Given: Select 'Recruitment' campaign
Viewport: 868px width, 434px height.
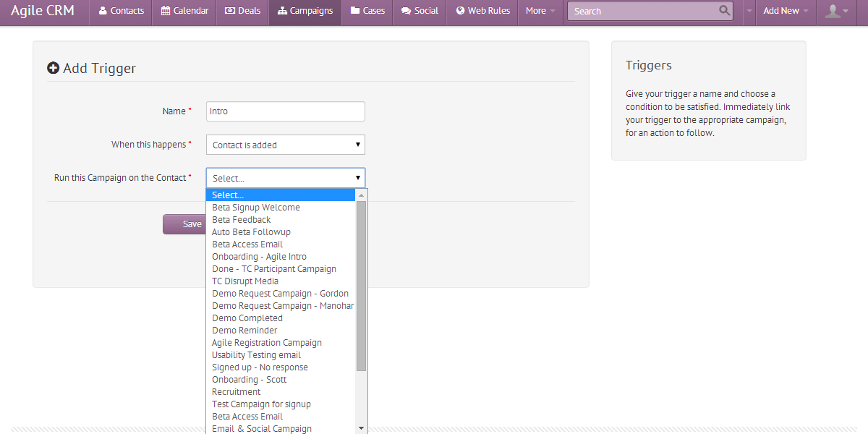Looking at the screenshot, I should click(x=281, y=392).
